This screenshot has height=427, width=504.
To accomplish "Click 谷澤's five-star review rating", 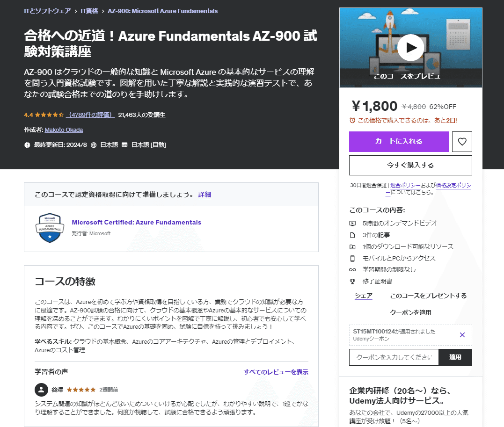I will [81, 390].
